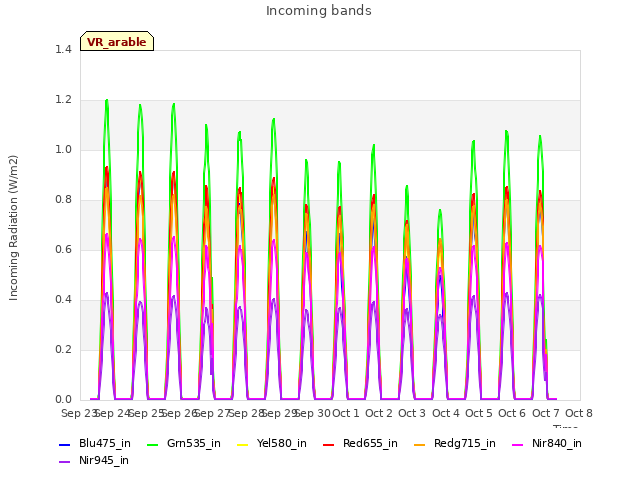Click the 0.8 y-axis tick label
This screenshot has width=640, height=480.
(x=63, y=200)
